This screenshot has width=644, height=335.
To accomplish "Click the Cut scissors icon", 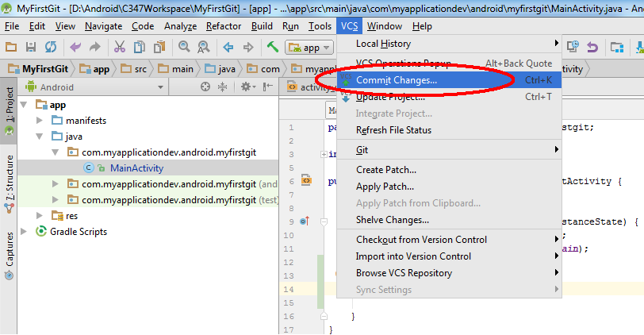I will point(120,48).
